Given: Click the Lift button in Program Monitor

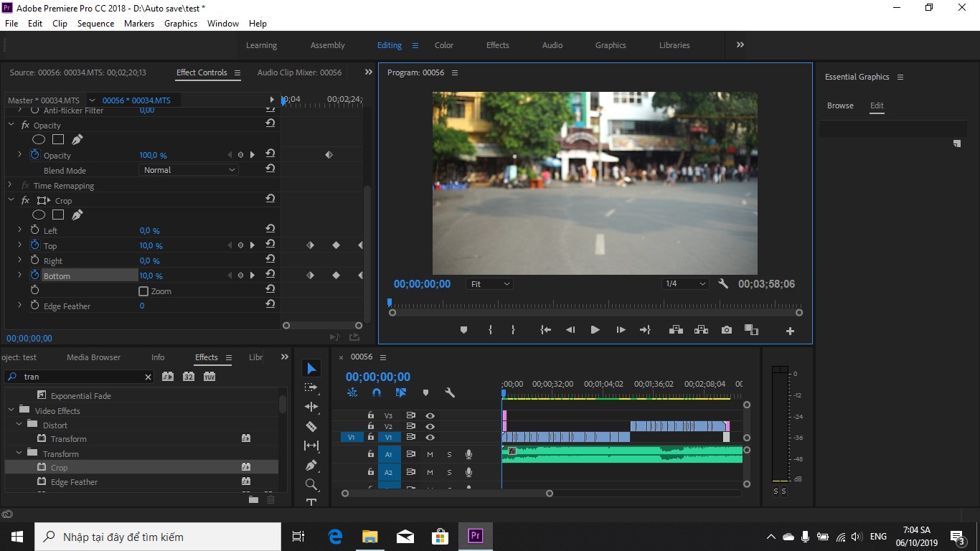Looking at the screenshot, I should pyautogui.click(x=676, y=330).
